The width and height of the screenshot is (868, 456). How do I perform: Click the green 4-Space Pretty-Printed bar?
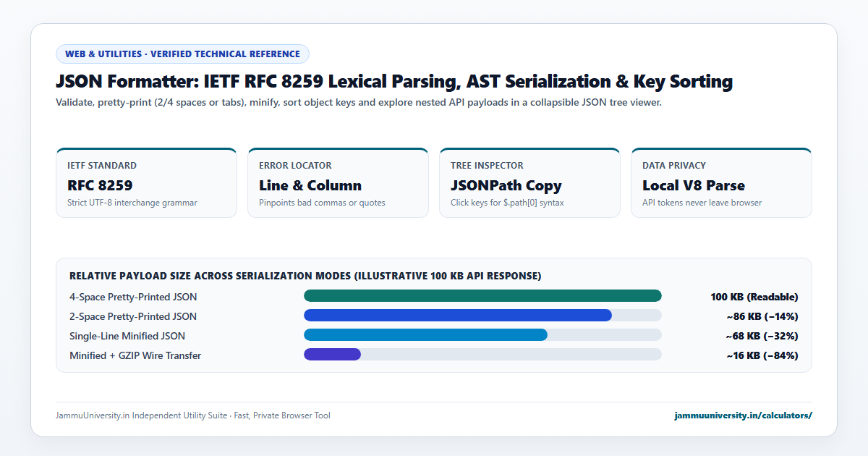pyautogui.click(x=482, y=295)
